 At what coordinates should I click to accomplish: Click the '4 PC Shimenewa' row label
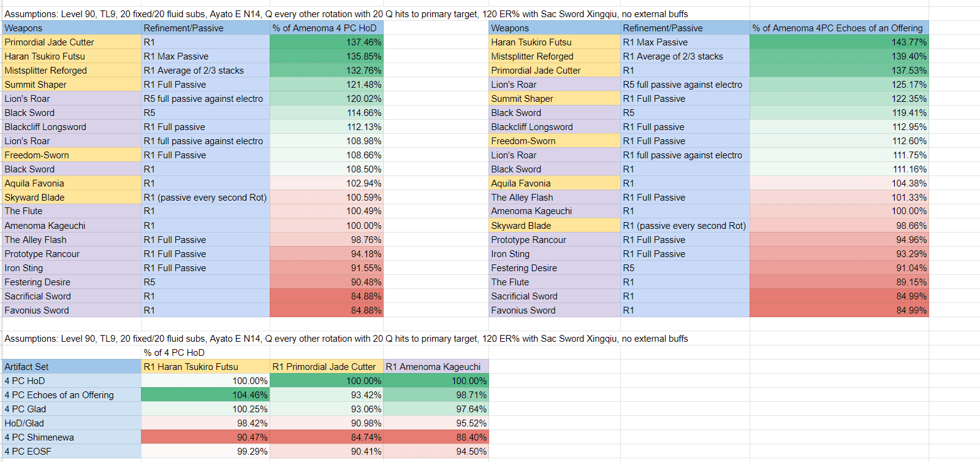71,437
